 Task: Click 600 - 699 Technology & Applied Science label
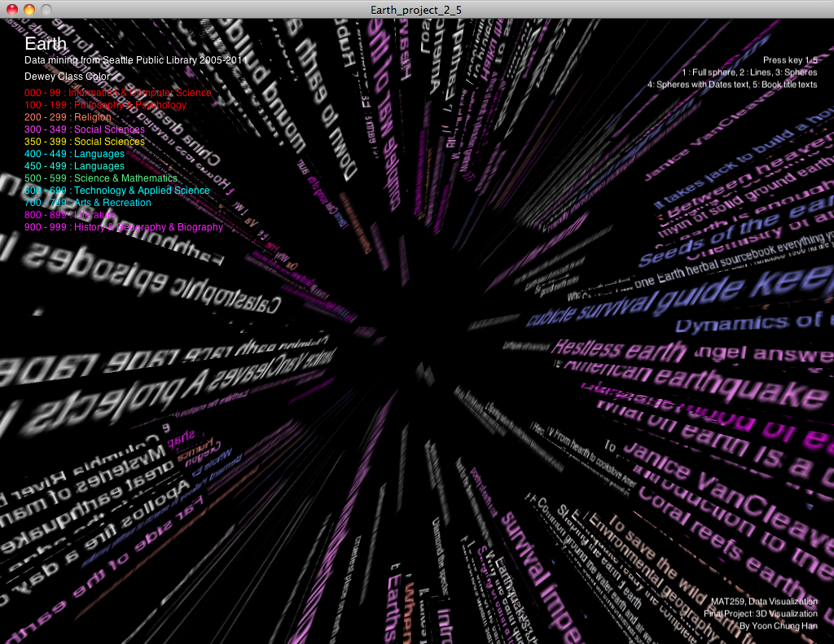[x=116, y=191]
